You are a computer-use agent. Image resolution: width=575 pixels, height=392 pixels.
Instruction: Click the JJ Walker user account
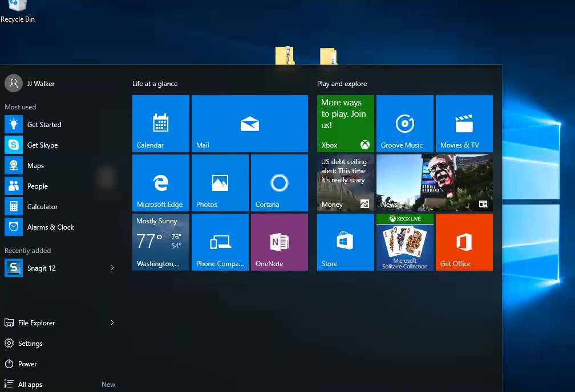[30, 84]
